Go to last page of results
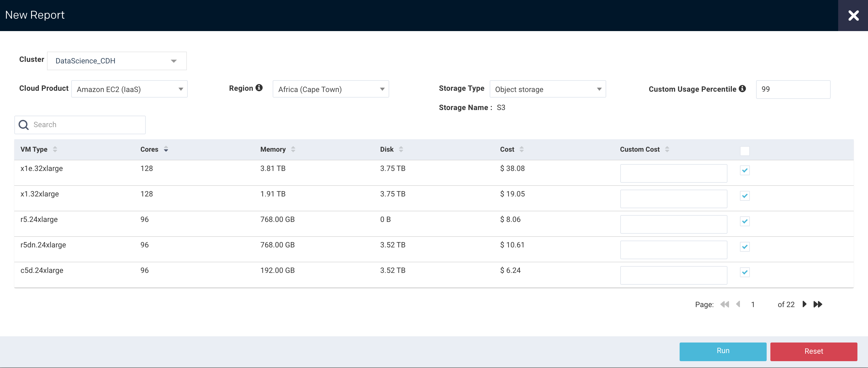Screen dimensions: 868x368 point(818,304)
